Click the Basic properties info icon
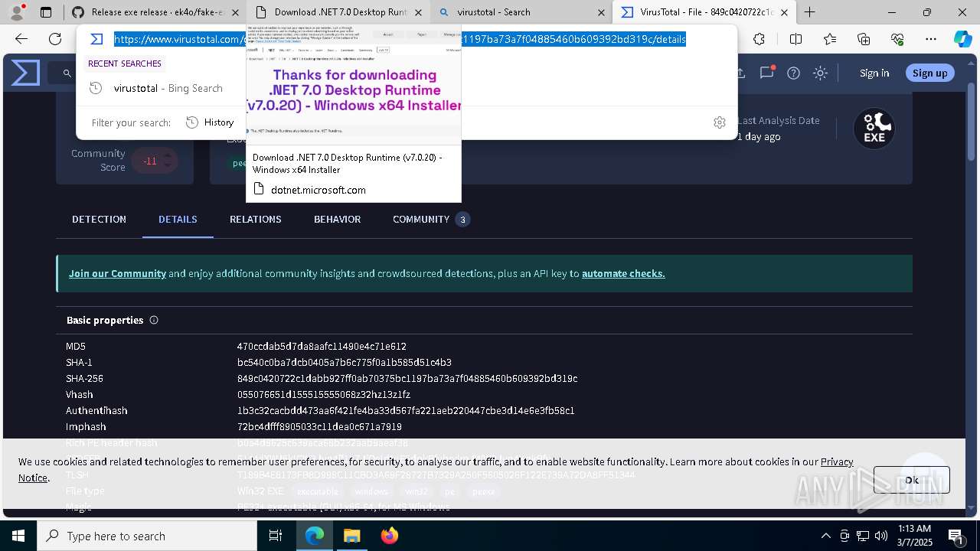The image size is (980, 551). pyautogui.click(x=154, y=320)
